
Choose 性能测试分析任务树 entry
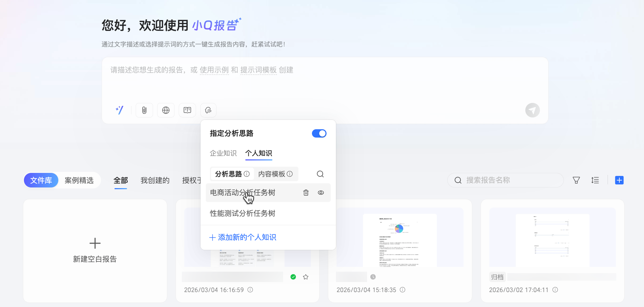[x=268, y=213]
